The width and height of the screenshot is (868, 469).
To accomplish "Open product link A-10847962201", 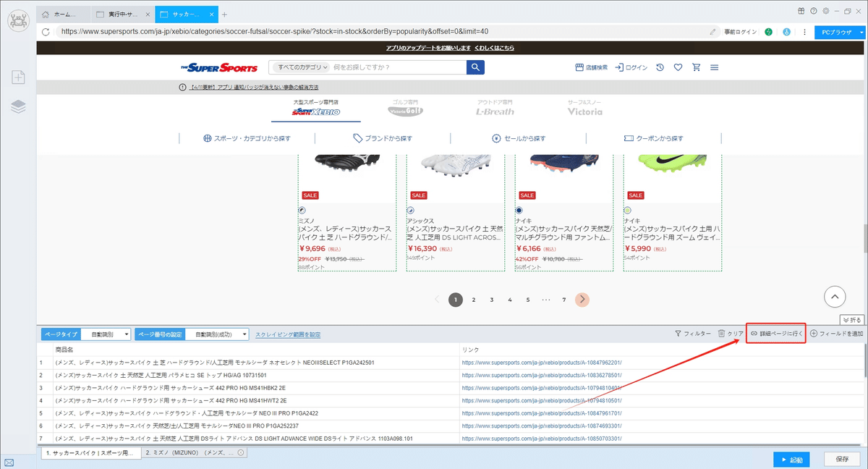I will tap(542, 362).
